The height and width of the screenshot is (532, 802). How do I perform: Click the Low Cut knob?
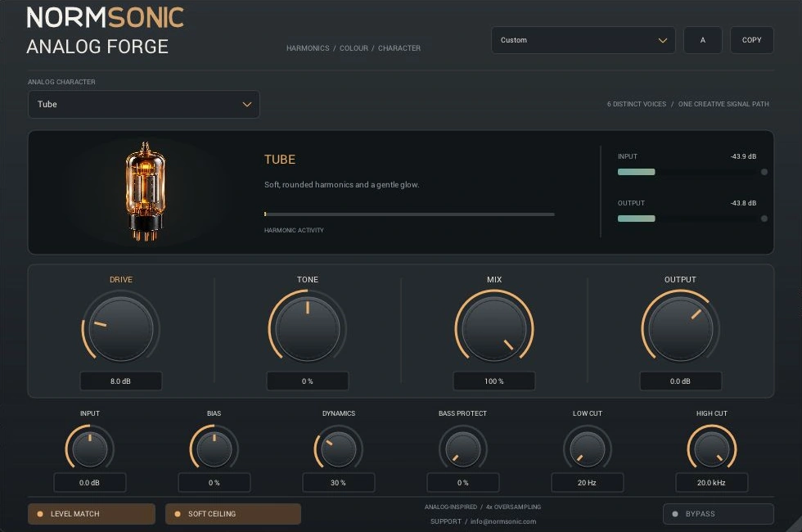click(x=588, y=449)
